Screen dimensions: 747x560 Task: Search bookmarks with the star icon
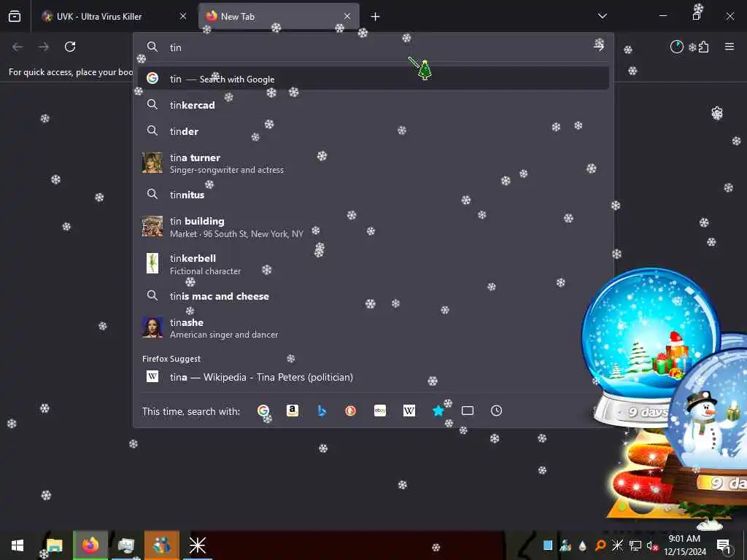pos(438,411)
